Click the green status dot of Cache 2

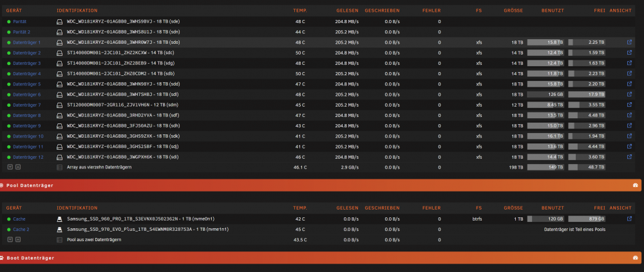8,230
